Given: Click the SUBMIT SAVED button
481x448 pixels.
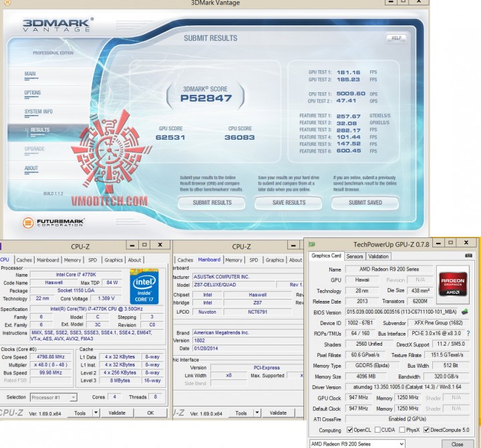Looking at the screenshot, I should (x=365, y=203).
